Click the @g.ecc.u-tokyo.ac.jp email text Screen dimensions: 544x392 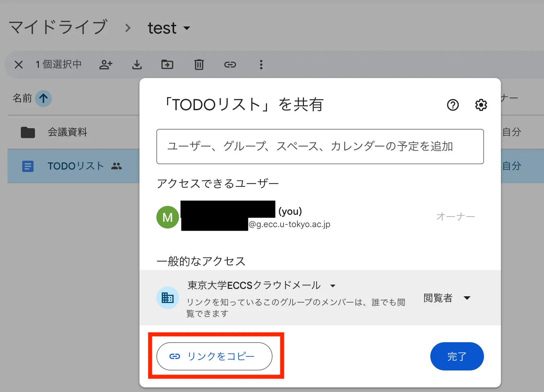[289, 224]
